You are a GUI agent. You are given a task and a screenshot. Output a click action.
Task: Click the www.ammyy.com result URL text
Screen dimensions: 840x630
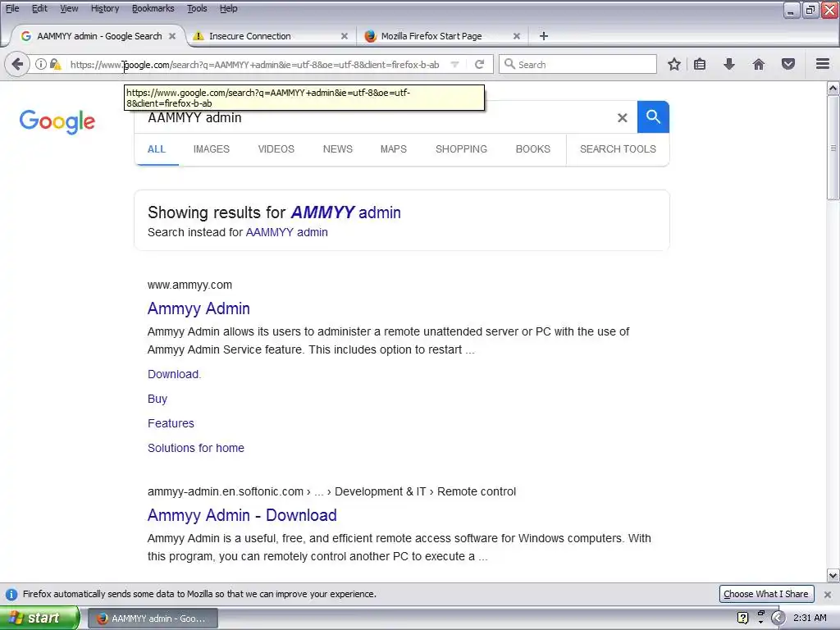[189, 285]
